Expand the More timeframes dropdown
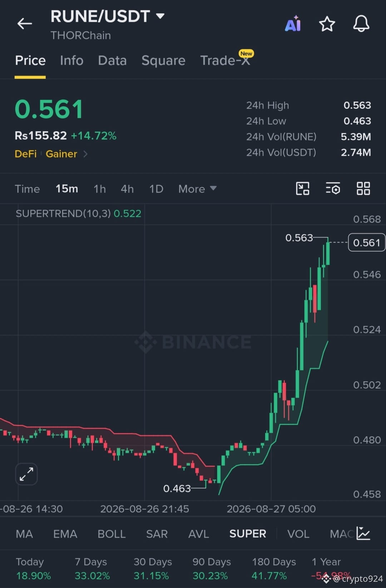The height and width of the screenshot is (588, 386). 197,189
